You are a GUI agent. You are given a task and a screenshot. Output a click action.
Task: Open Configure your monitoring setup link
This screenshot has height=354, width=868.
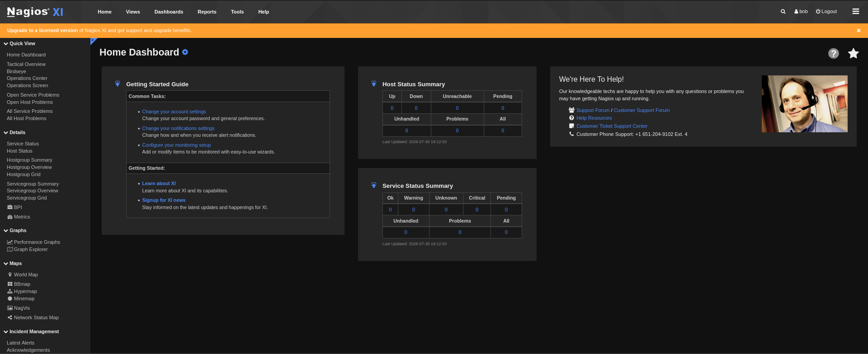(x=176, y=145)
